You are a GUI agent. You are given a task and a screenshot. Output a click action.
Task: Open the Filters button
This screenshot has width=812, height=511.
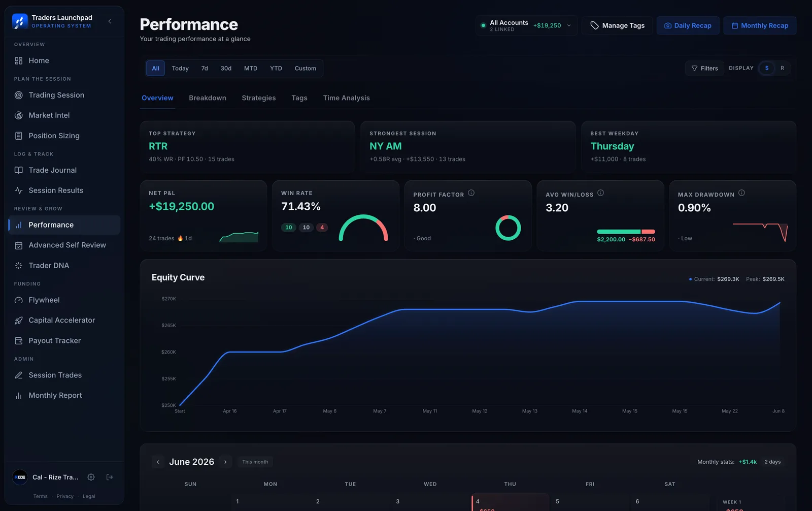point(704,68)
